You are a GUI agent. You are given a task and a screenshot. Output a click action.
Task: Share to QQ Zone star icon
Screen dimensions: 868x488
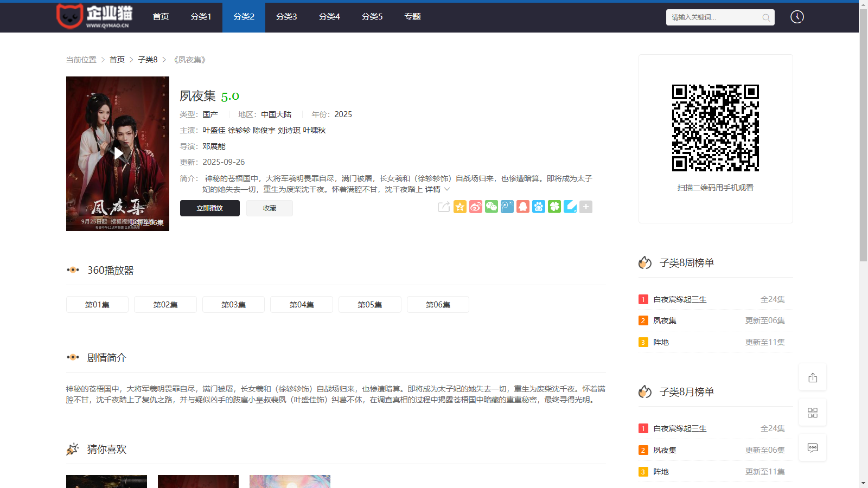pos(459,207)
